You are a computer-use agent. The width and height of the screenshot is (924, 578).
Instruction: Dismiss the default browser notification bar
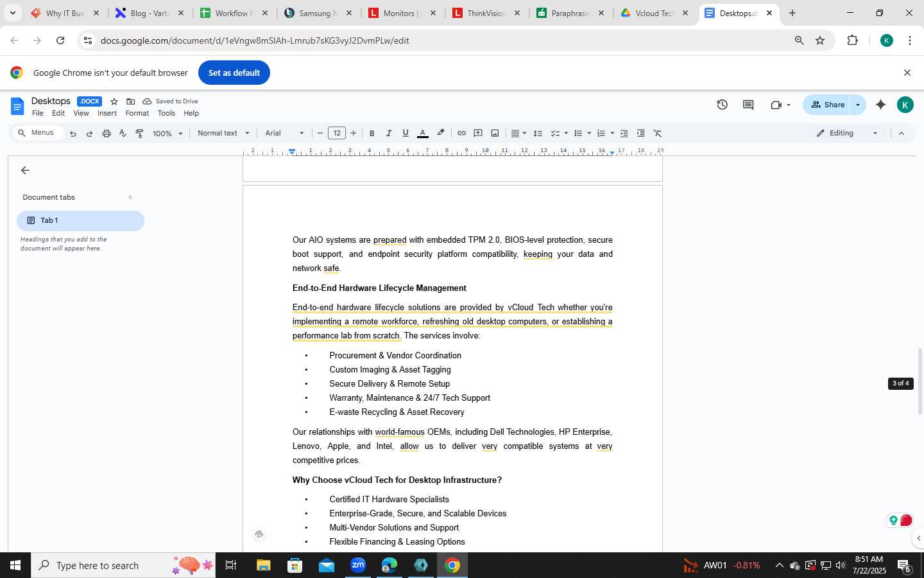pyautogui.click(x=907, y=73)
